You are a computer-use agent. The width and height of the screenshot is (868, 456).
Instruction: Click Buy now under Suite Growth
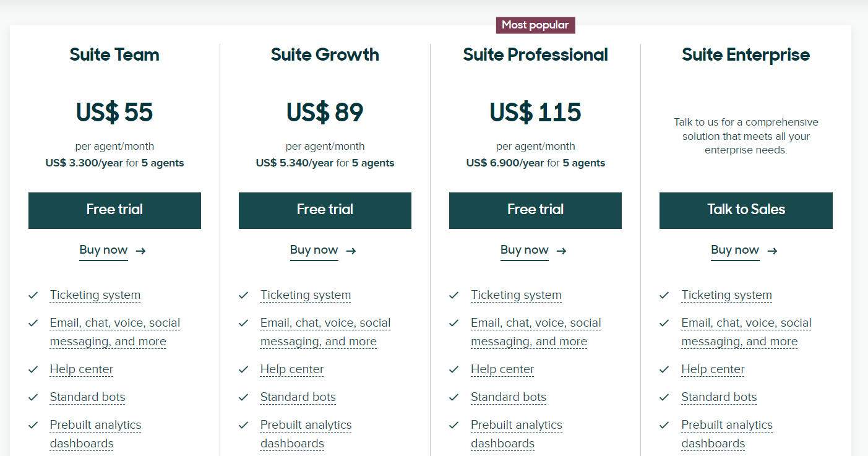(314, 250)
